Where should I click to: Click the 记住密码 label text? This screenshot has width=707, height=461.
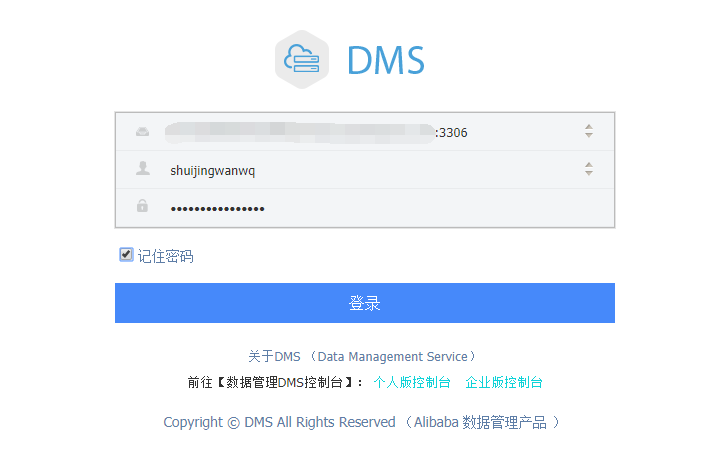pyautogui.click(x=165, y=256)
